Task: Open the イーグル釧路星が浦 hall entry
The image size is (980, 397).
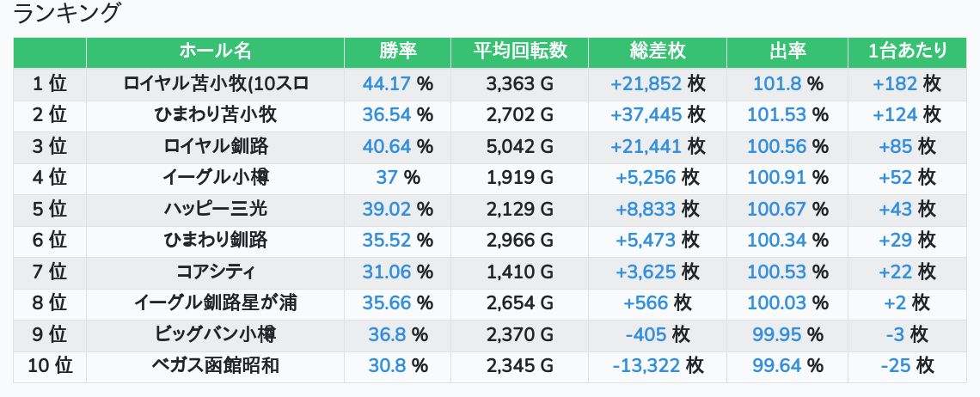Action: (215, 303)
